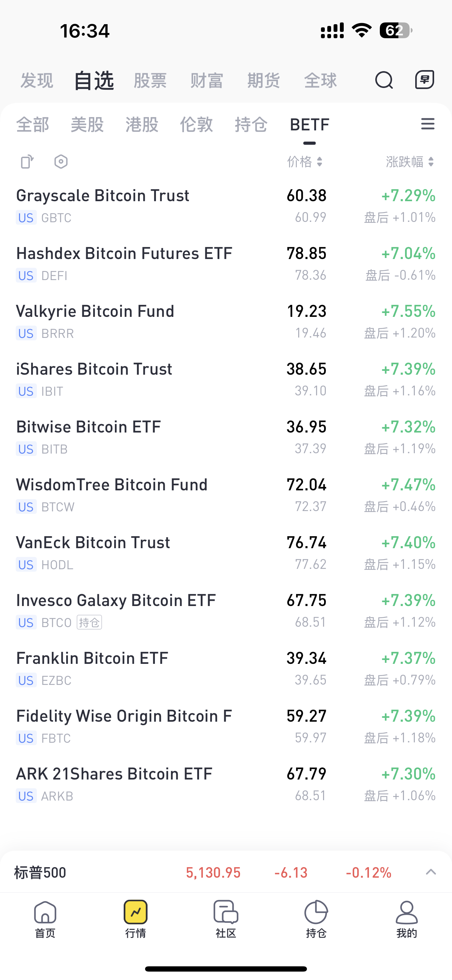
Task: Open the messages icon at top right
Action: click(424, 80)
